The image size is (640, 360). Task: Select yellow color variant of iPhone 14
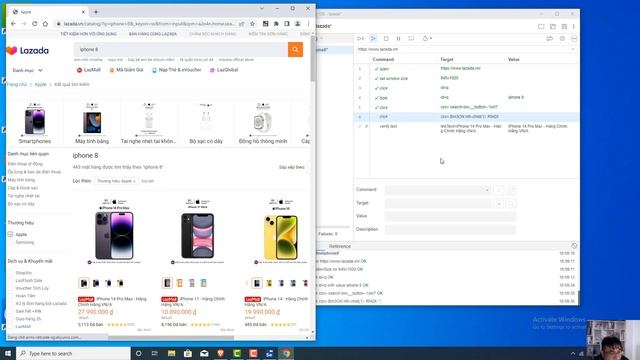coord(269,283)
